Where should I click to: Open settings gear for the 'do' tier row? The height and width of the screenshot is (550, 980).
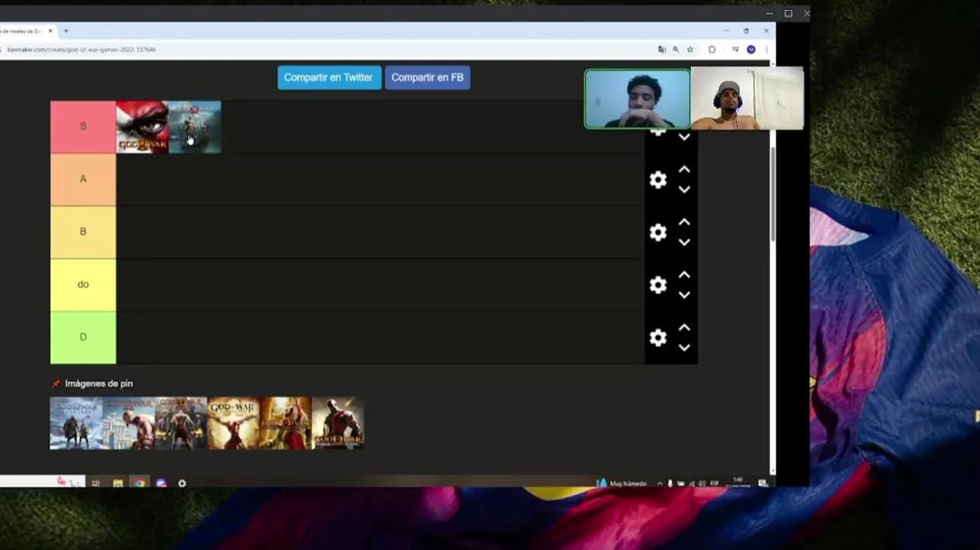pos(658,285)
